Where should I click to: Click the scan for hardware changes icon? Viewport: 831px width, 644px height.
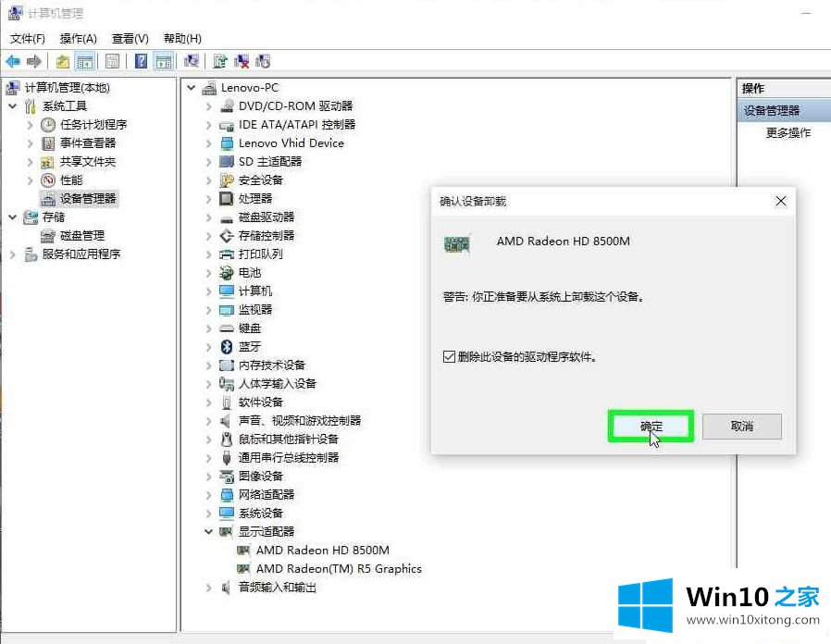point(192,61)
